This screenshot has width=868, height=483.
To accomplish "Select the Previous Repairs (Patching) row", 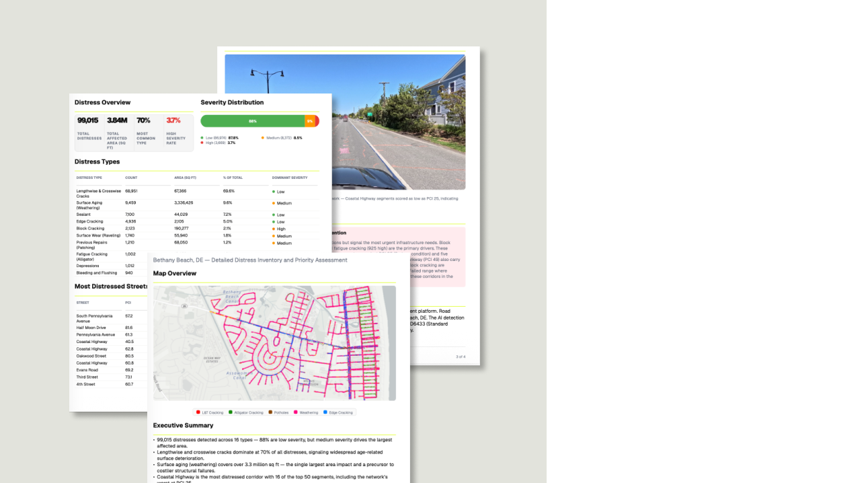I will (197, 244).
